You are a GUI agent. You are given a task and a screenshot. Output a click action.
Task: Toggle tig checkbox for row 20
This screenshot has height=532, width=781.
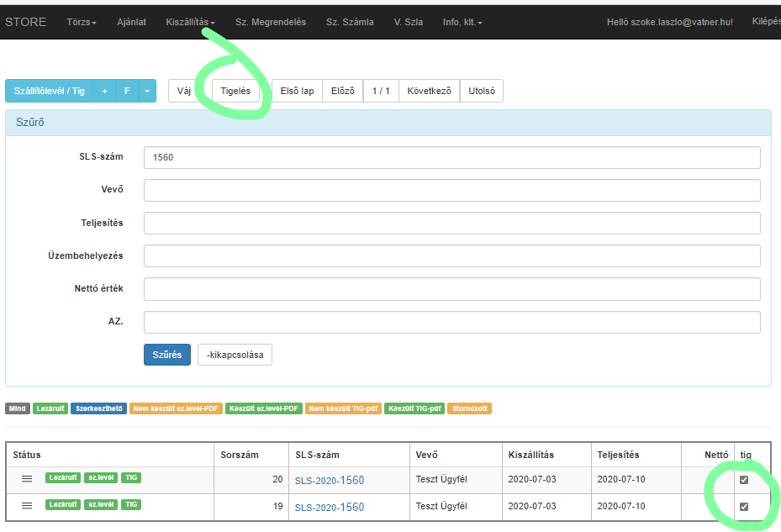tap(744, 480)
